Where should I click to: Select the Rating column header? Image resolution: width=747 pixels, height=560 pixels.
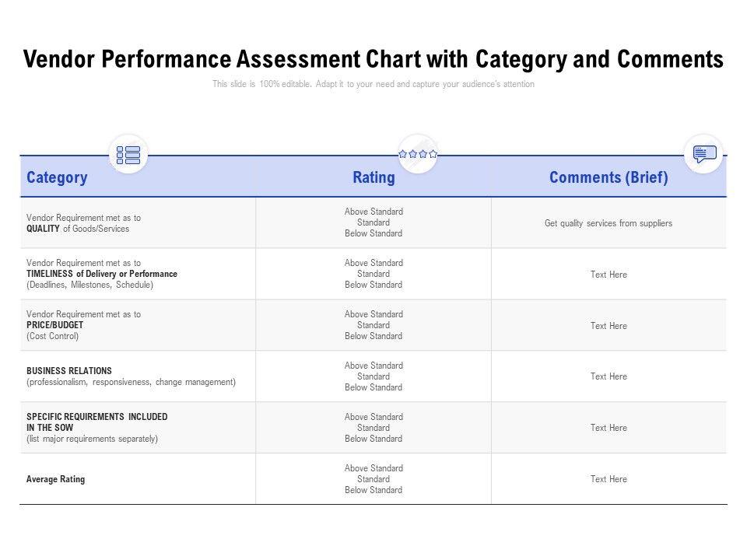[373, 177]
